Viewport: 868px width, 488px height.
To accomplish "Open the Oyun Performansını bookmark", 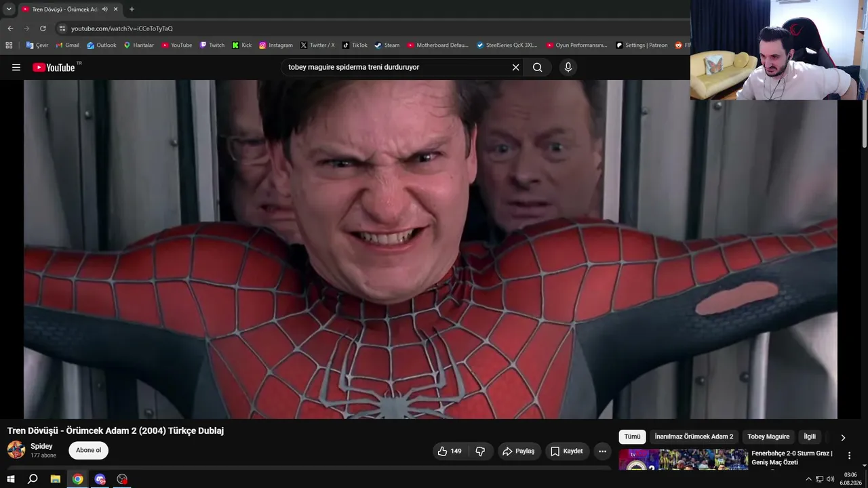I will click(x=577, y=45).
